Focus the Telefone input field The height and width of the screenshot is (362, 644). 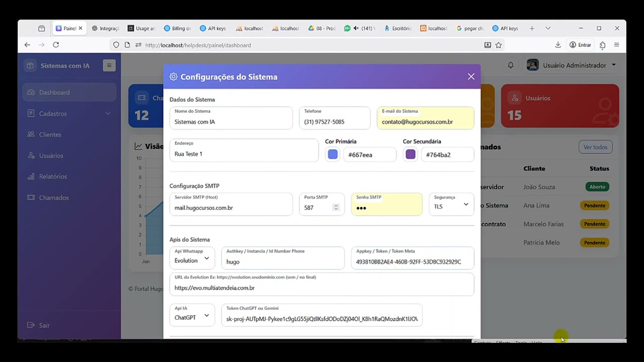[335, 118]
